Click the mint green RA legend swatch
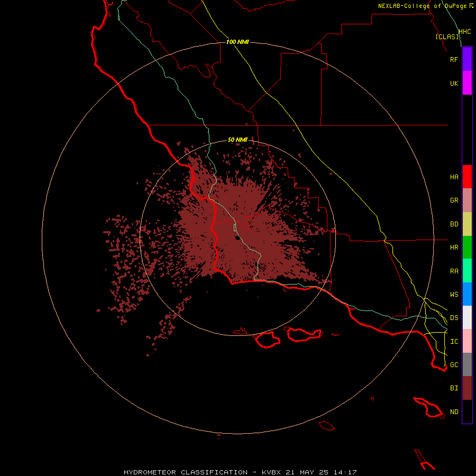The width and height of the screenshot is (476, 476). tap(467, 271)
